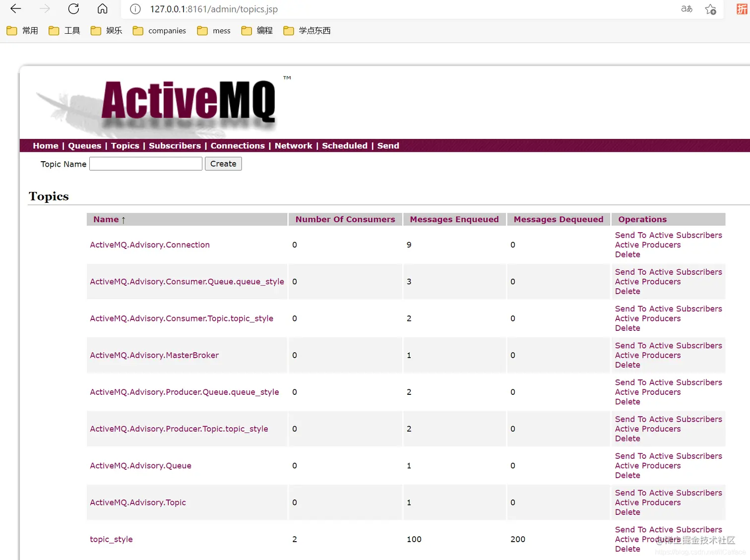The width and height of the screenshot is (750, 560).
Task: Open the Subscribers menu item
Action: point(175,146)
